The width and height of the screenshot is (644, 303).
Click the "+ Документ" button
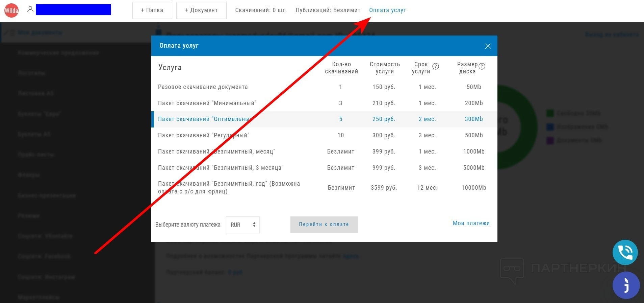click(201, 10)
